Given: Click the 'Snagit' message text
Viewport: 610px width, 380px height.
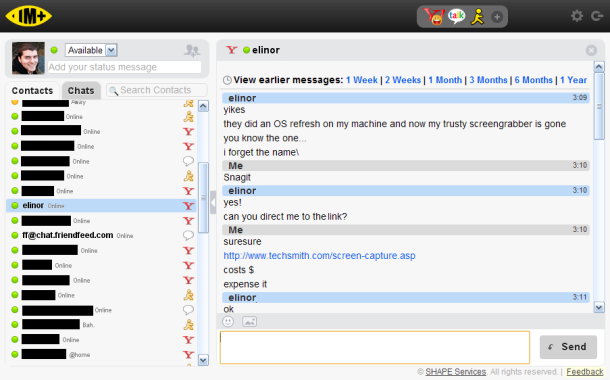Looking at the screenshot, I should (237, 178).
